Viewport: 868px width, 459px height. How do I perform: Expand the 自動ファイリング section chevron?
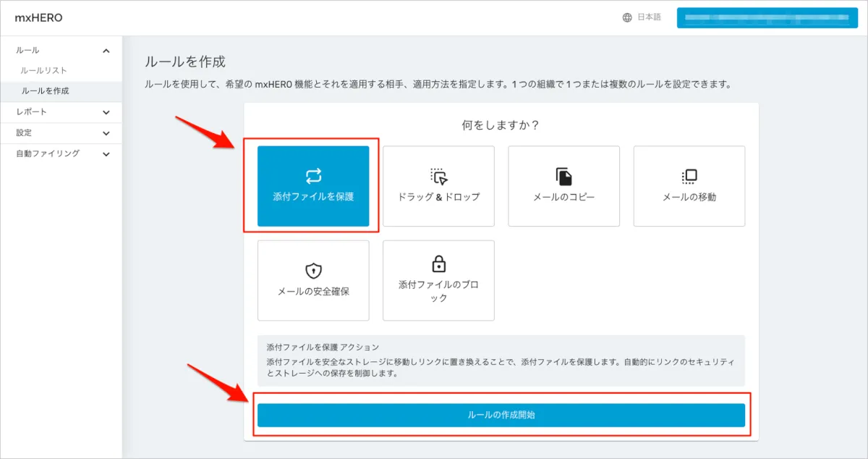106,154
